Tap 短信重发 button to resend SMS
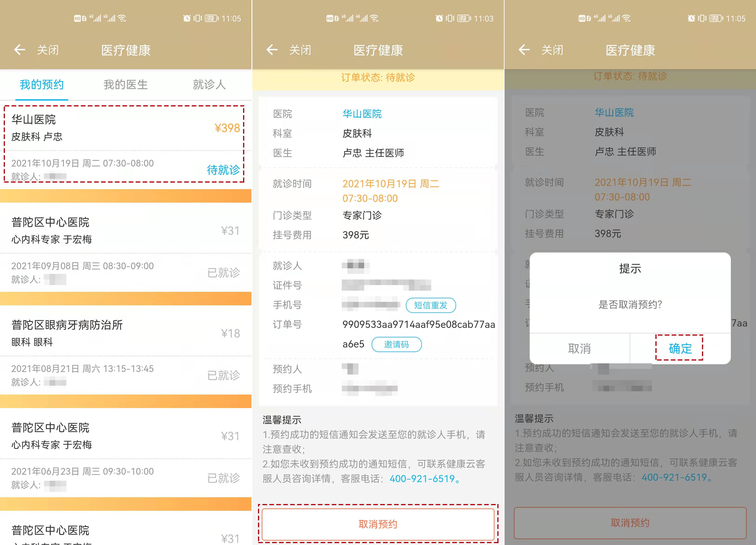Image resolution: width=756 pixels, height=545 pixels. point(431,305)
